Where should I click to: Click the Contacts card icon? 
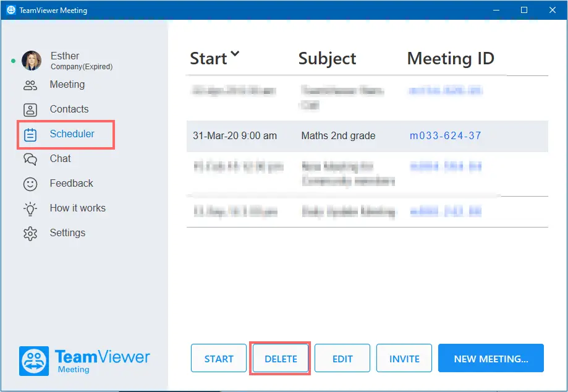(30, 110)
